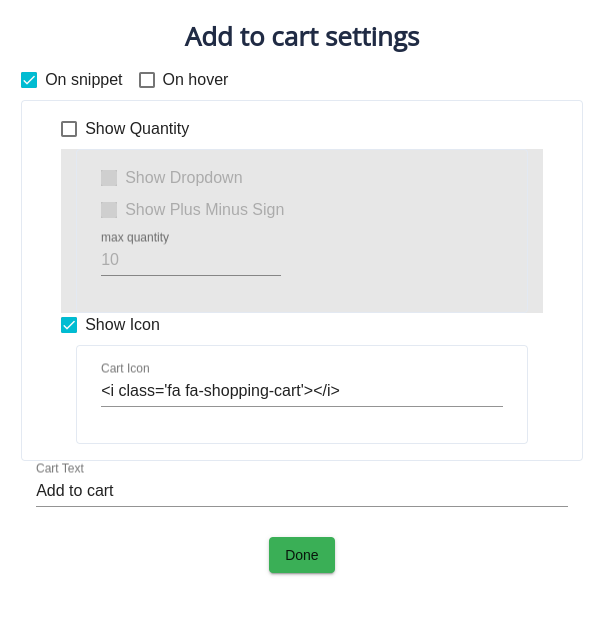This screenshot has height=631, width=603.
Task: Click the 'Show Quantity' label text
Action: point(137,129)
